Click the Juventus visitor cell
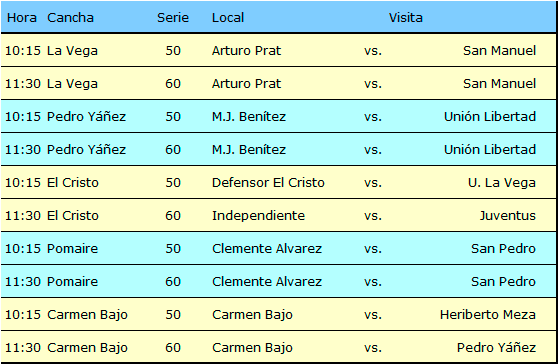558x364 pixels. (508, 216)
